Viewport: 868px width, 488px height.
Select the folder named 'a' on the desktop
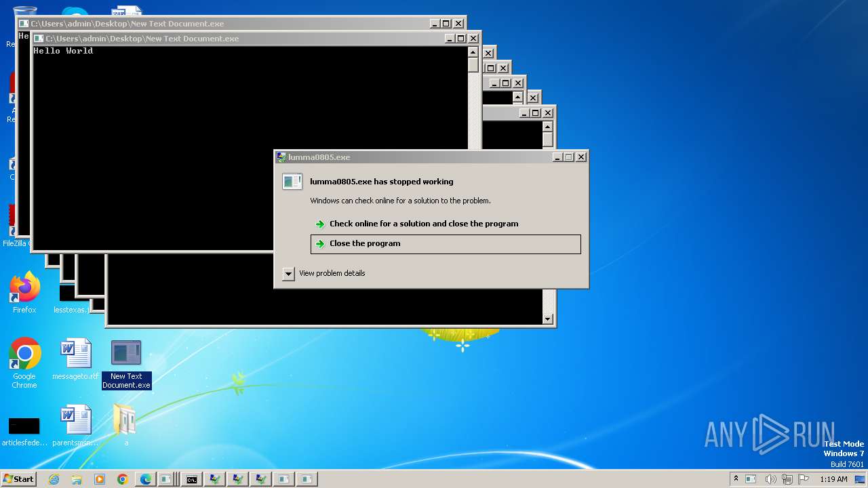click(x=125, y=425)
